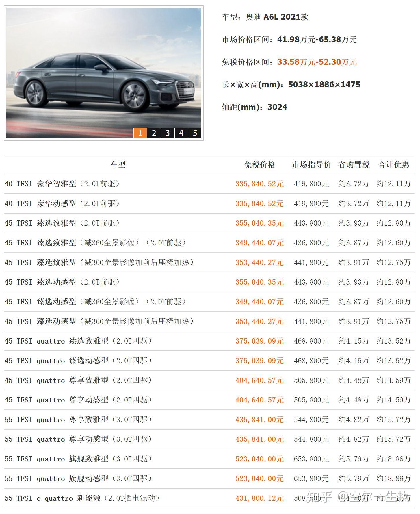Click the 免税价格 column header
This screenshot has width=420, height=514.
(259, 165)
